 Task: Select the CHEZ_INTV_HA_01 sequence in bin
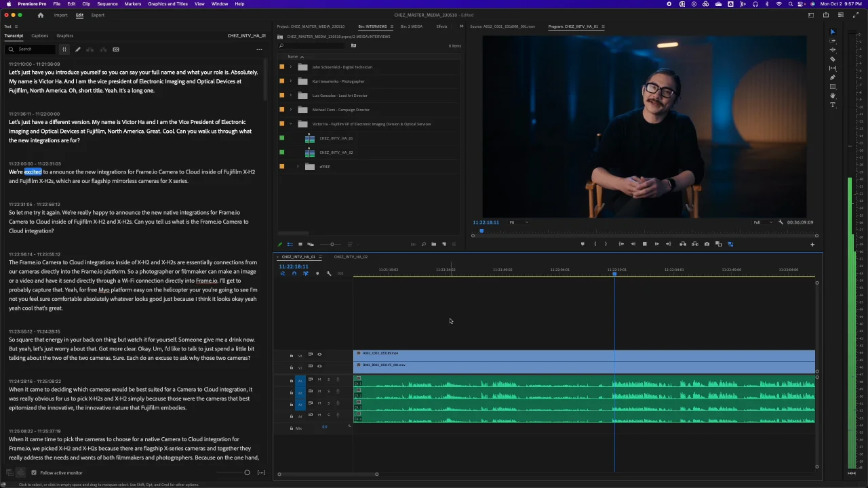pyautogui.click(x=336, y=138)
